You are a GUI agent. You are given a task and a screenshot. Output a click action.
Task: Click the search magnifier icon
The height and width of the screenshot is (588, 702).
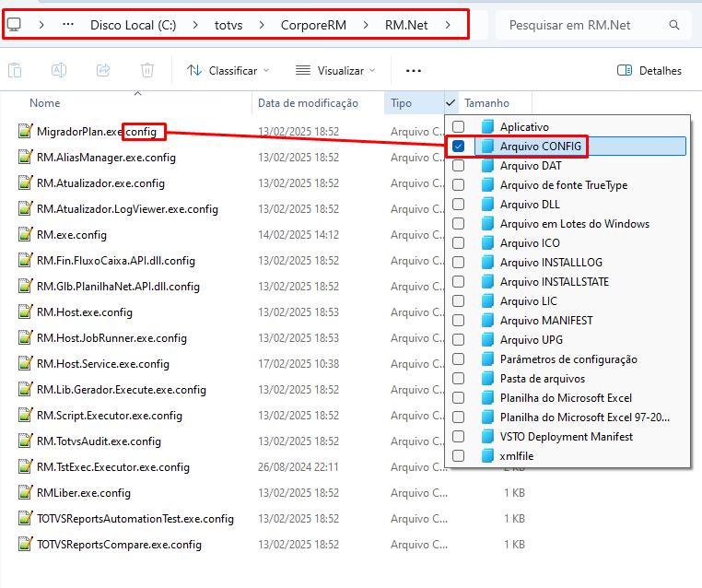coord(674,25)
